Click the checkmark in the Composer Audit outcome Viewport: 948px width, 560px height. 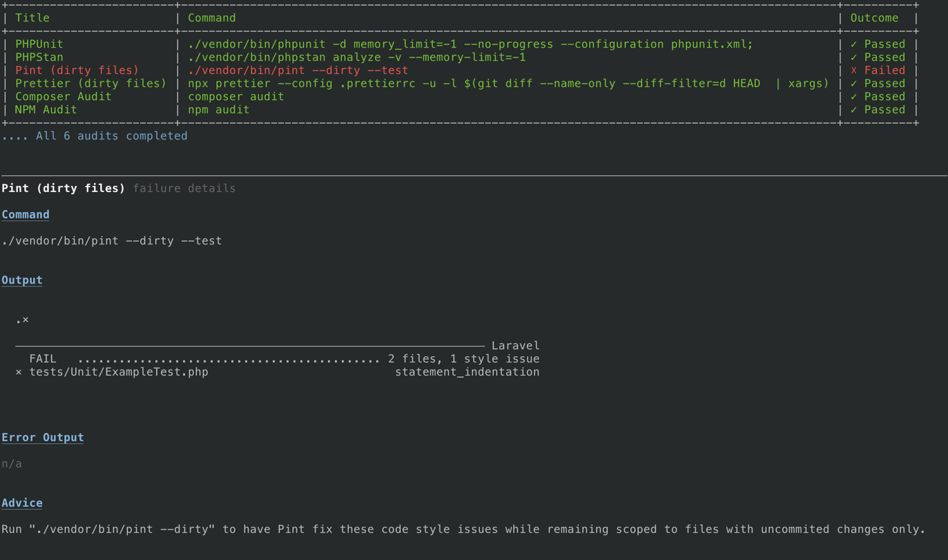[854, 97]
